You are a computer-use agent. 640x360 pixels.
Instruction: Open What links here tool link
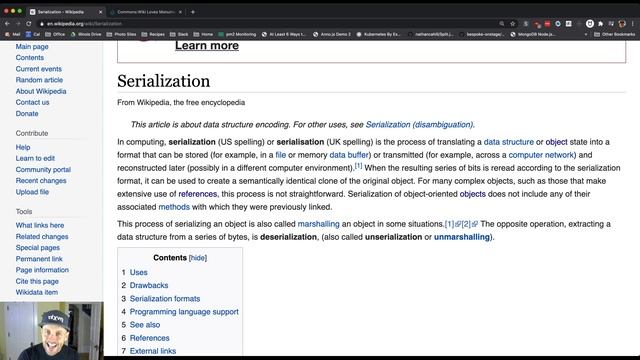[40, 225]
